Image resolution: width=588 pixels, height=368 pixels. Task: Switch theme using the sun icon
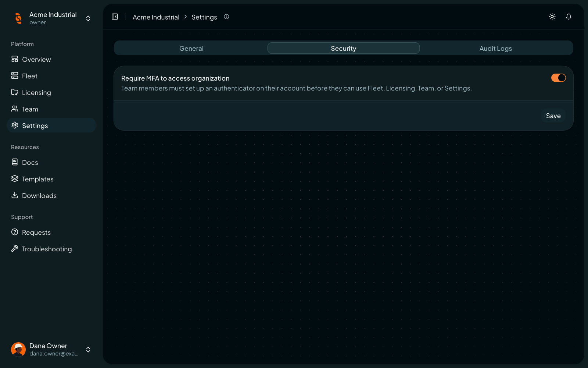[x=552, y=17]
